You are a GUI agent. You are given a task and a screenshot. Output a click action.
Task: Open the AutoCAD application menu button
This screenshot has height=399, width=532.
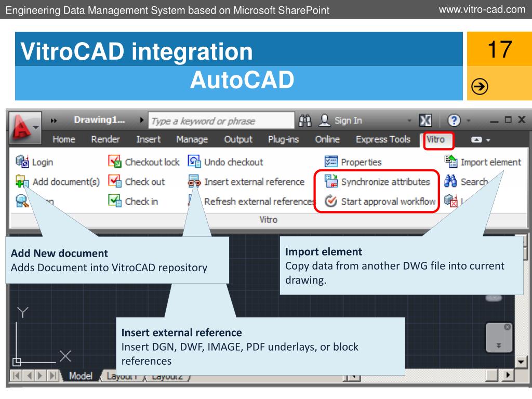point(25,128)
